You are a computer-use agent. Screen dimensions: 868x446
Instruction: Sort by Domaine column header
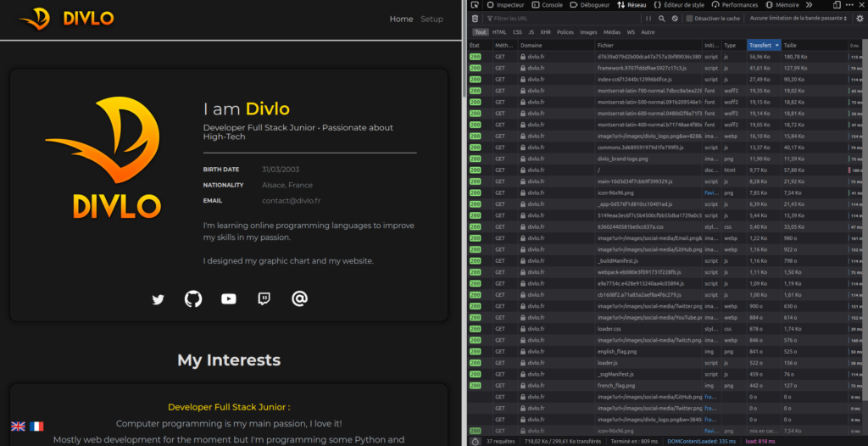(556, 45)
